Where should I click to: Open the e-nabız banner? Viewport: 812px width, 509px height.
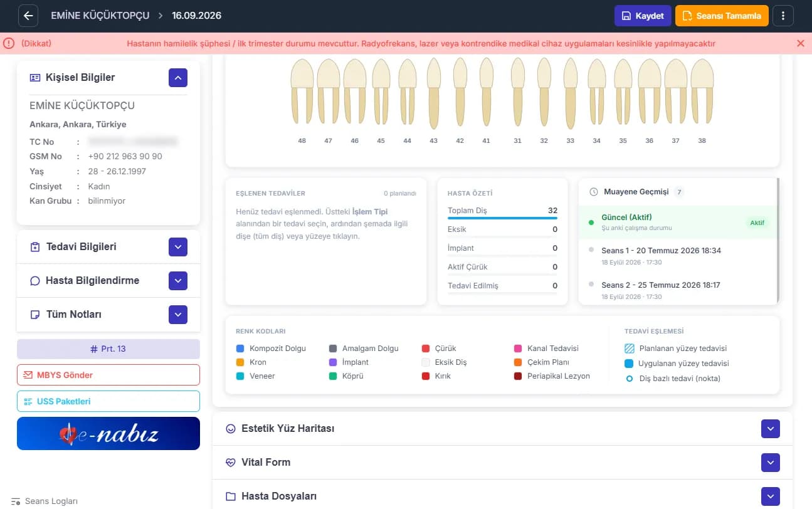pos(108,433)
